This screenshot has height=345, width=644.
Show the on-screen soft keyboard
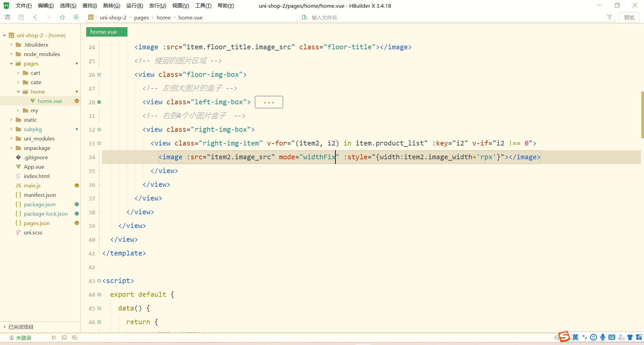(612, 337)
